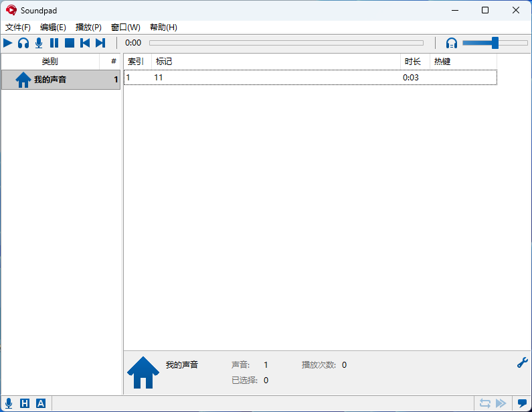Skip to previous sound icon
Image resolution: width=532 pixels, height=412 pixels.
click(85, 43)
